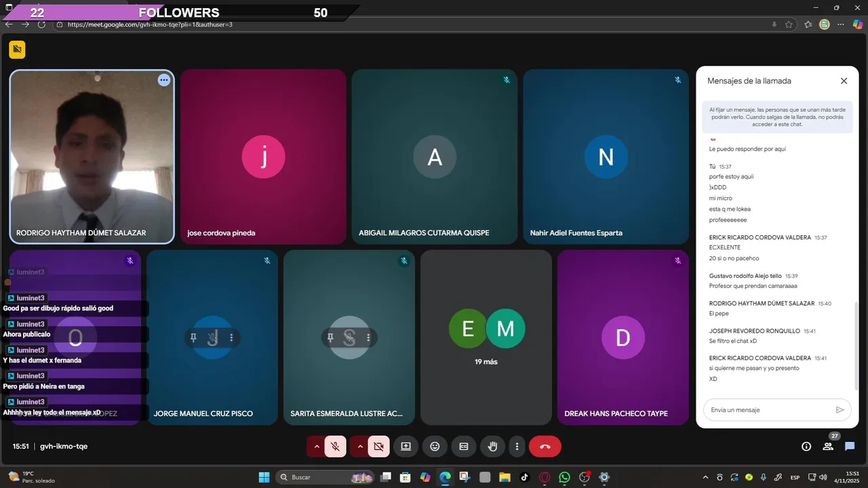This screenshot has height=488, width=868.
Task: Open meeting details info icon
Action: [x=806, y=447]
